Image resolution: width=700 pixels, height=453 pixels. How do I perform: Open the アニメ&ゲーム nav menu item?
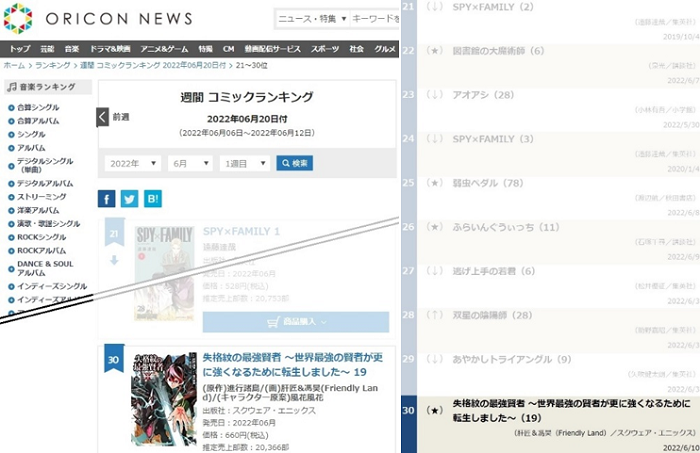[x=164, y=49]
